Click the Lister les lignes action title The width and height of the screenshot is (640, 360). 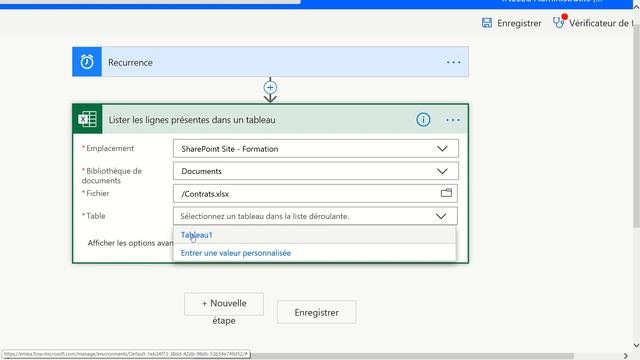tap(192, 120)
